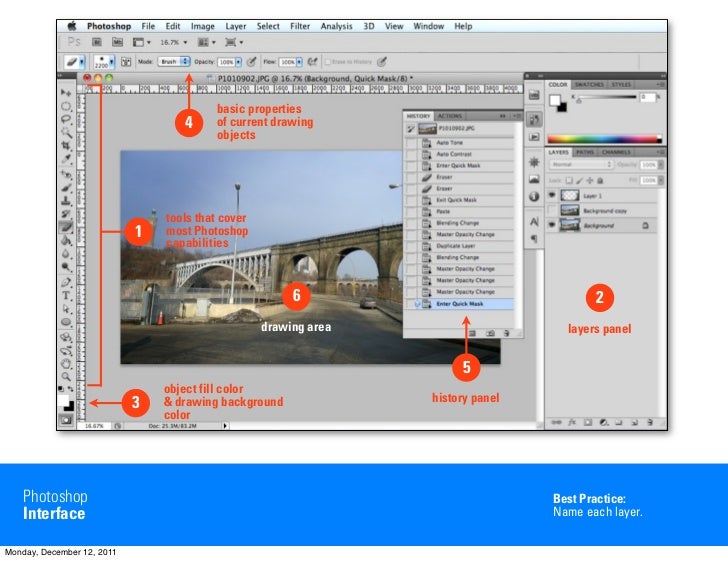This screenshot has width=728, height=561.
Task: Open the brush preset picker
Action: (x=104, y=62)
